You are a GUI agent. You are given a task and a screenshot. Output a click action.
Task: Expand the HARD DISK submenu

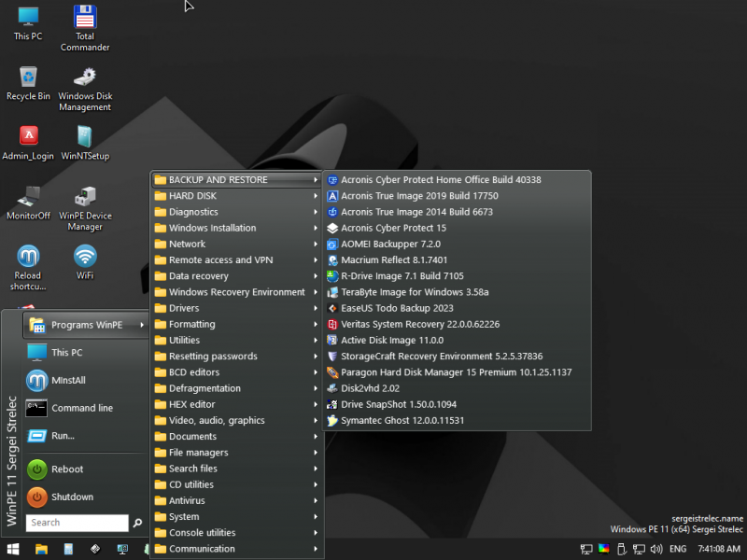[x=236, y=196]
